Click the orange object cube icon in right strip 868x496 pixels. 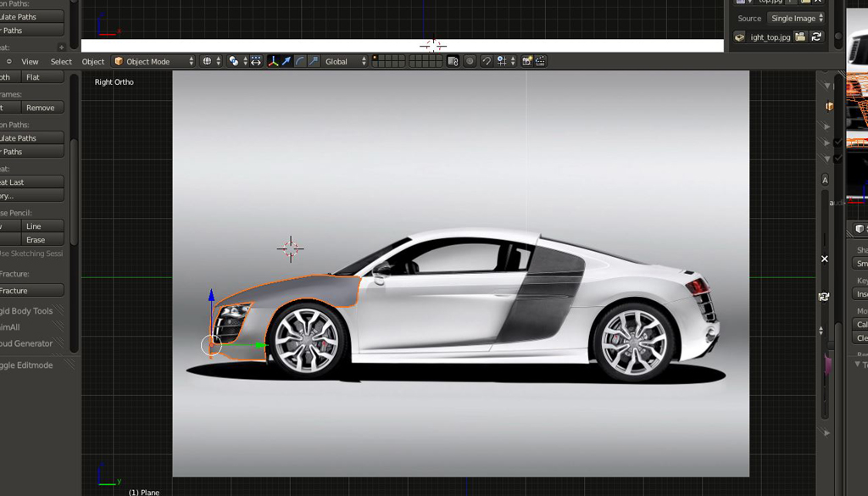829,106
